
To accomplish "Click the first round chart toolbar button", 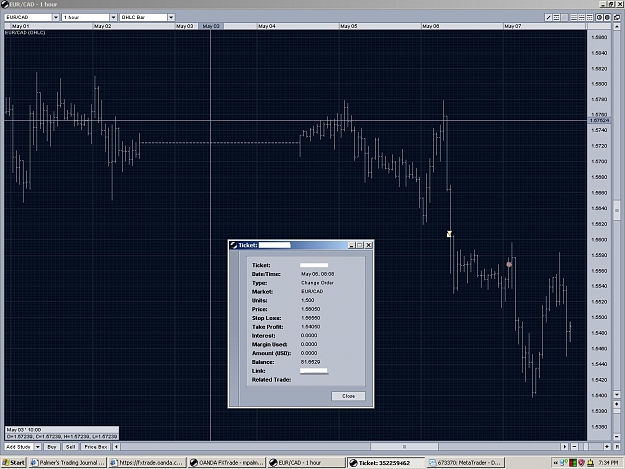I will [599, 17].
